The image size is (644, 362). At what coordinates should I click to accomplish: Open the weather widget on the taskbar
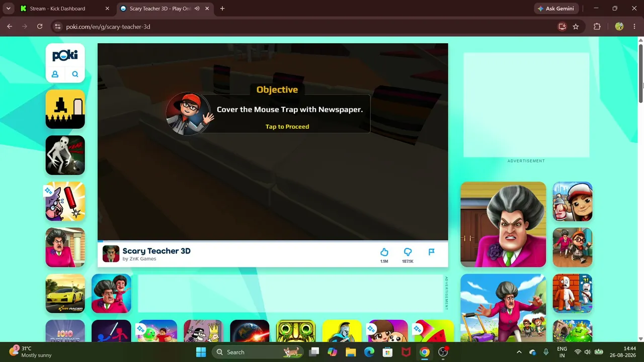(31, 352)
